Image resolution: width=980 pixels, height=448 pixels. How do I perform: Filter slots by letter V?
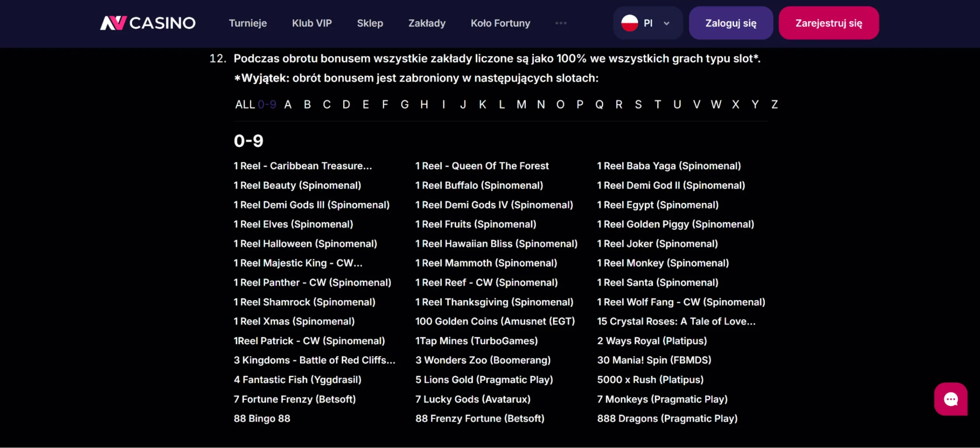coord(697,104)
